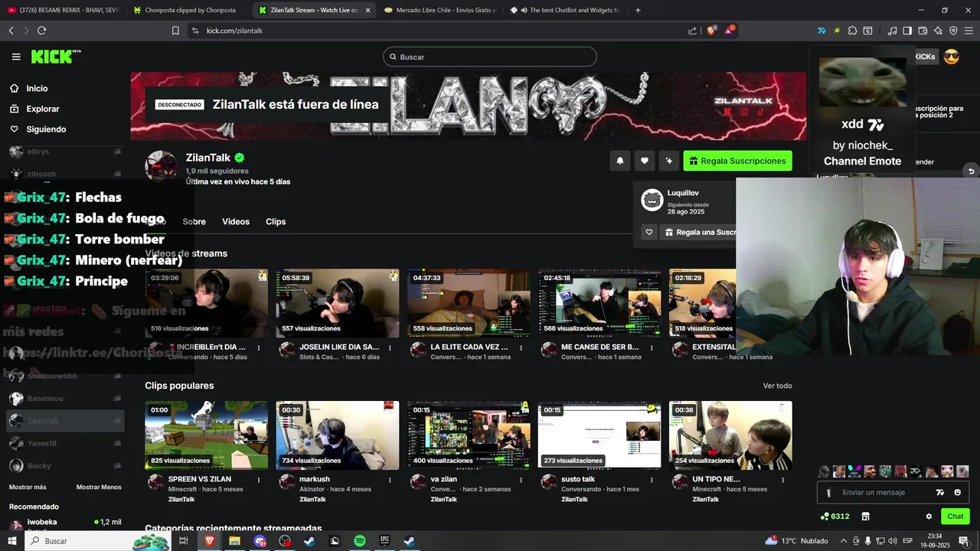Open Brave Wallet icon
980x551 pixels.
(923, 31)
